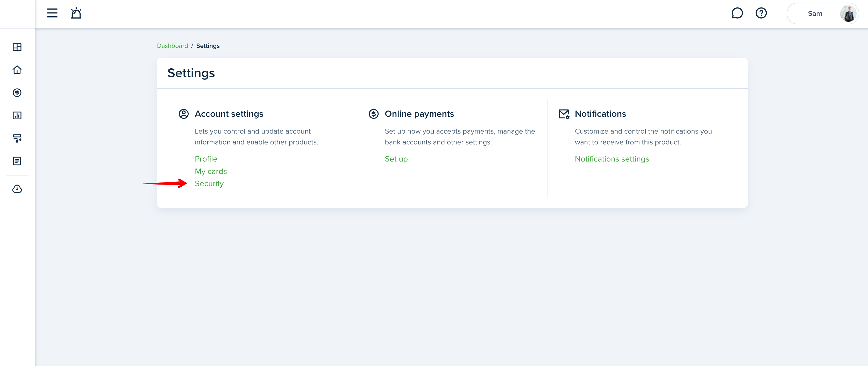Open the bar chart reports sidebar icon

point(17,115)
